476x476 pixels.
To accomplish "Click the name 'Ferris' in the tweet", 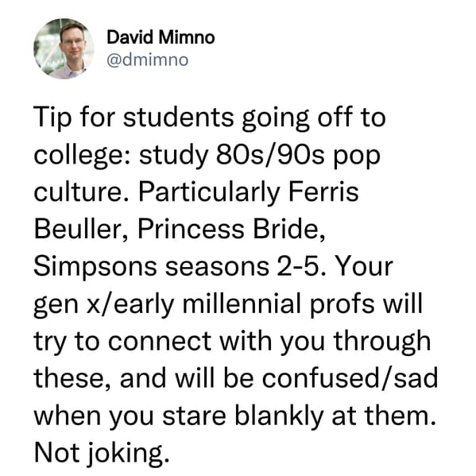I will pos(323,192).
